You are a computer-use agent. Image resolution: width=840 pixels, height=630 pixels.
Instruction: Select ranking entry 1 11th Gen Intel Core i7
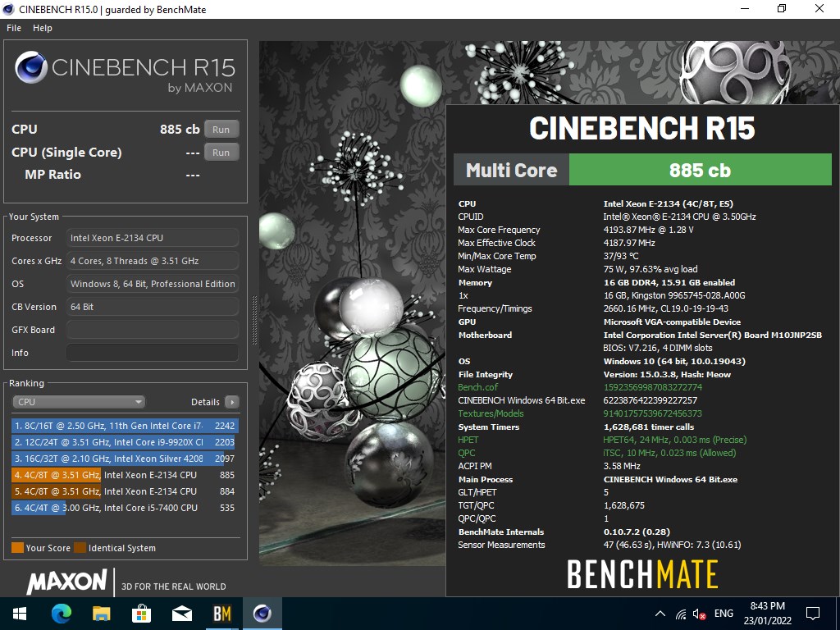124,426
